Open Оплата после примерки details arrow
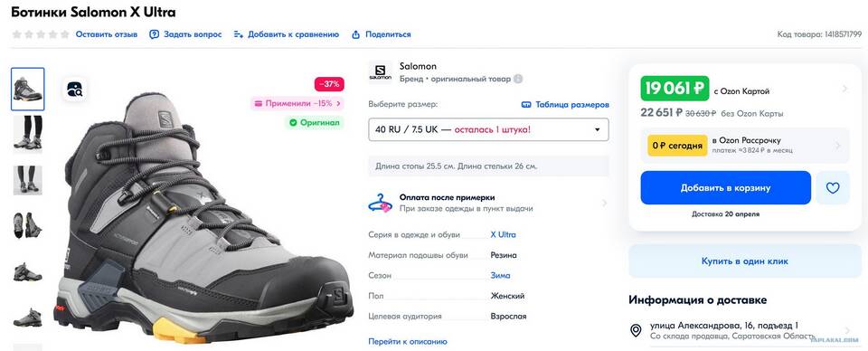 coord(603,204)
